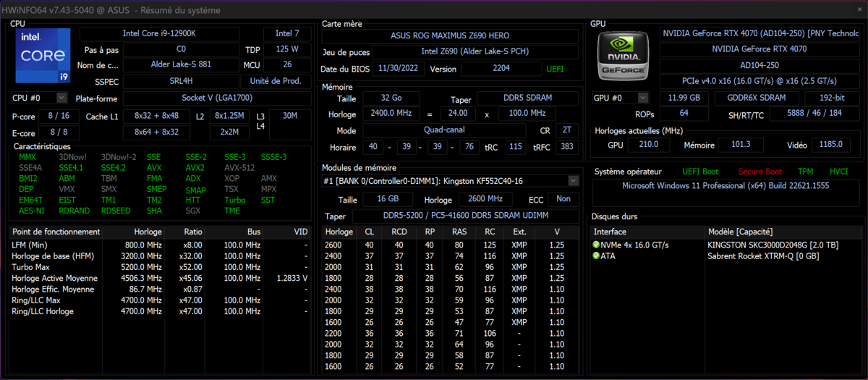
Task: Click the 192-bit bus width field
Action: (831, 98)
